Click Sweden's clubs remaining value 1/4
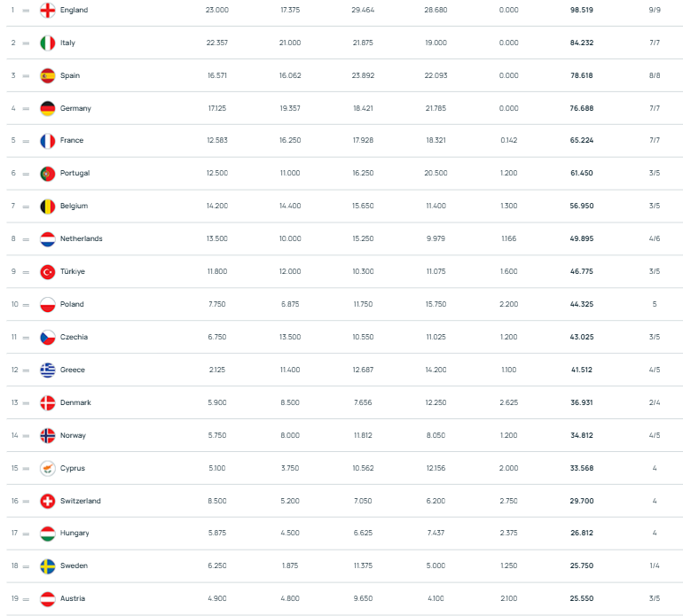The width and height of the screenshot is (683, 616). 655,566
